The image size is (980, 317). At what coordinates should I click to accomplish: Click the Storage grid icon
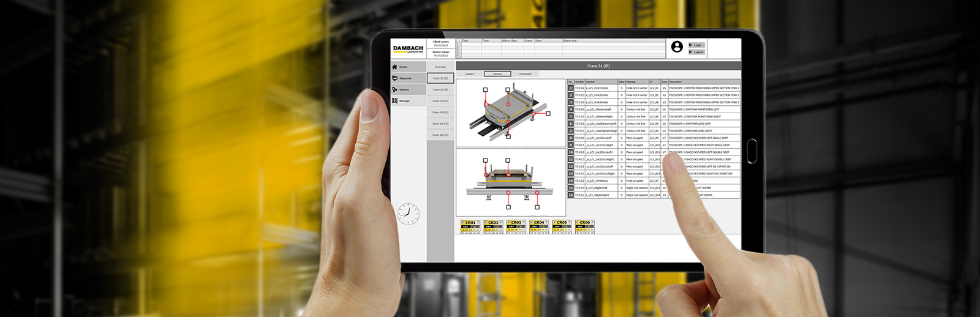(x=395, y=101)
